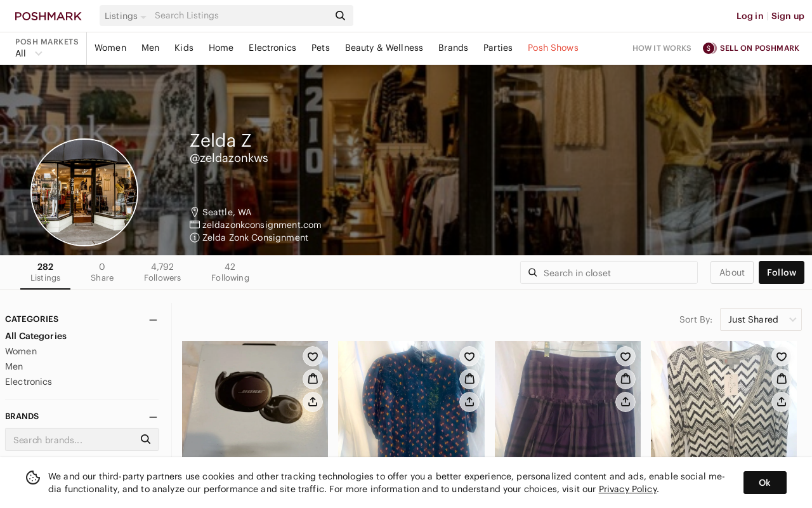This screenshot has width=812, height=508.
Task: Share the navy floral blouse listing
Action: pyautogui.click(x=469, y=401)
